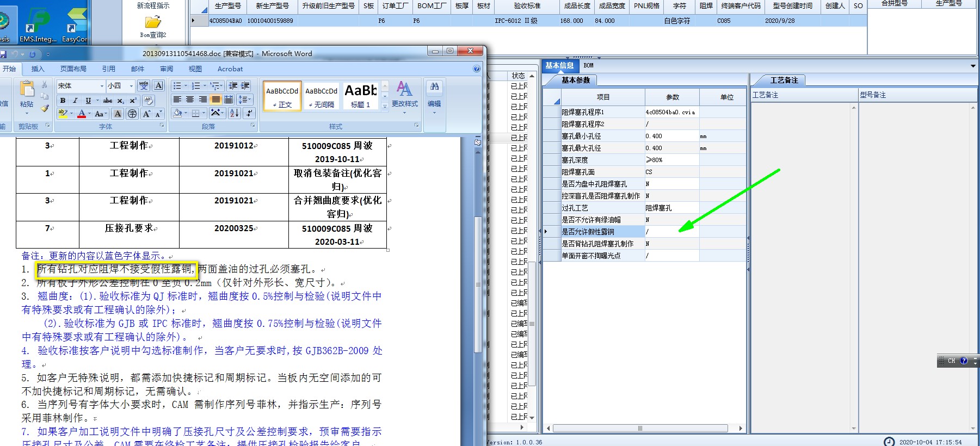The image size is (980, 446).
Task: Open the 宋体 font name dropdown
Action: coord(102,86)
